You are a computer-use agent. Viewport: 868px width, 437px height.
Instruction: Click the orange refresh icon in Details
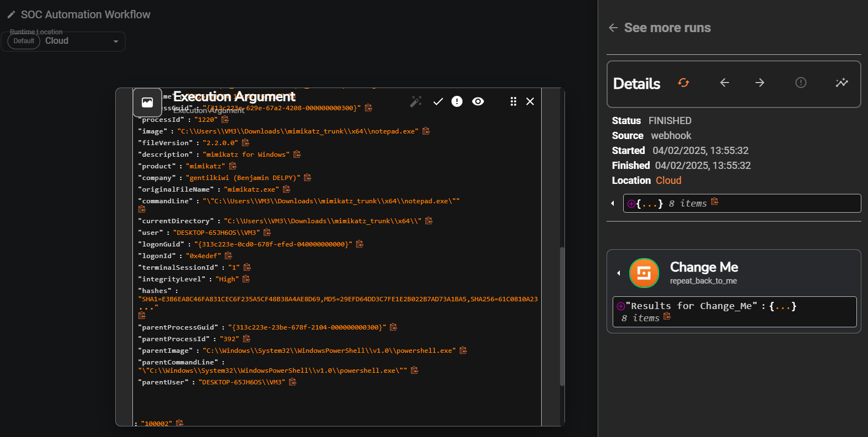coord(684,83)
